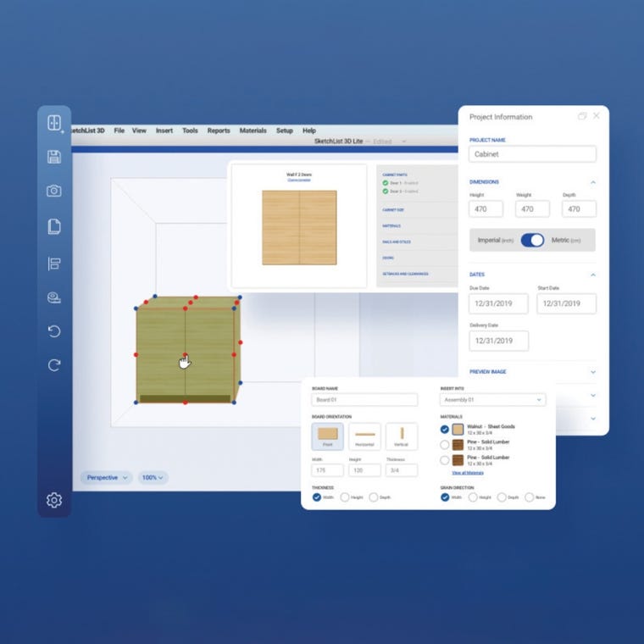Click the Delivery Date field
The height and width of the screenshot is (644, 644).
click(x=498, y=341)
